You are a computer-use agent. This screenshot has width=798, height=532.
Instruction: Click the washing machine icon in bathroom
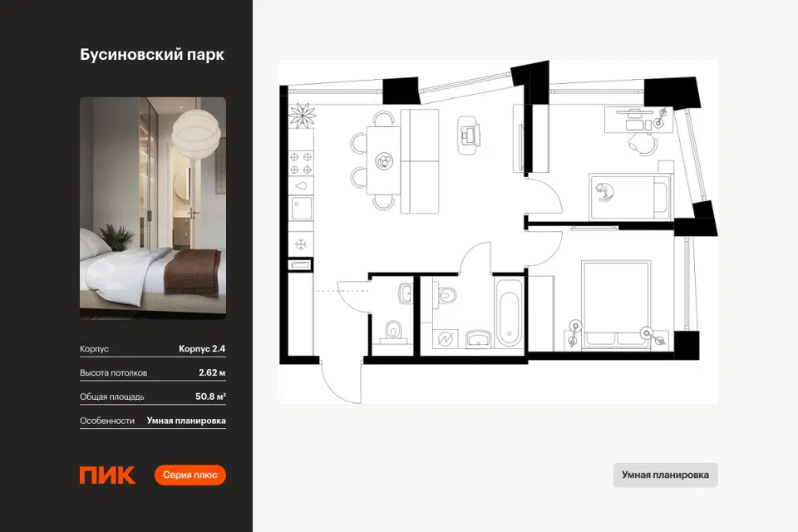point(446,339)
